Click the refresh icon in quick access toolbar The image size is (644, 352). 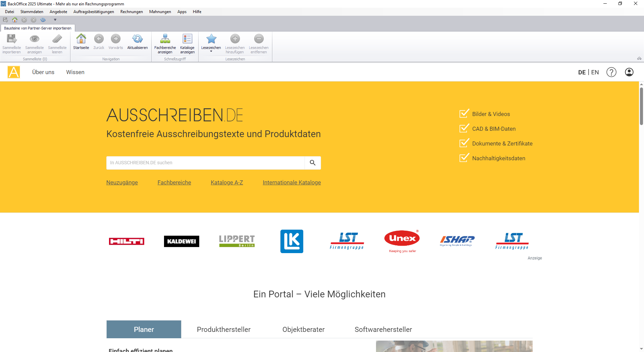point(43,20)
